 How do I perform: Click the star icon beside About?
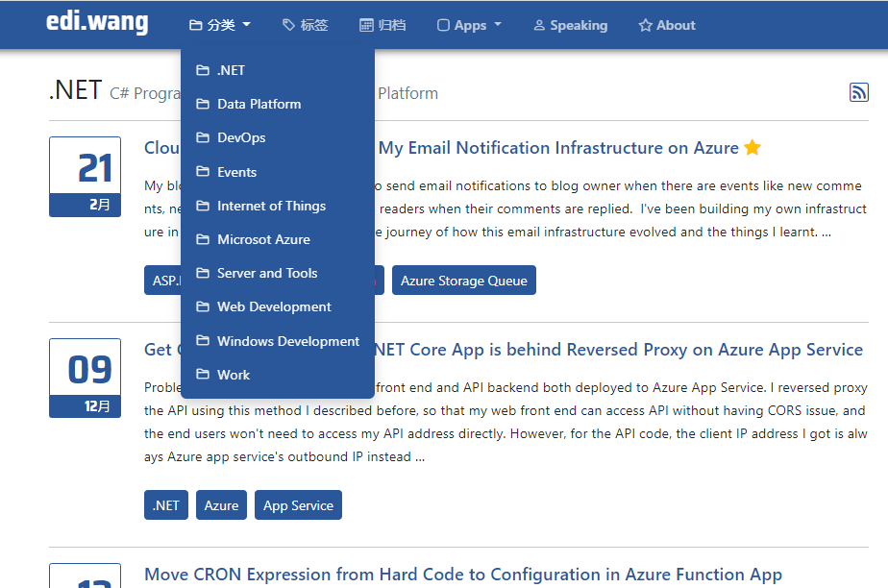coord(645,26)
